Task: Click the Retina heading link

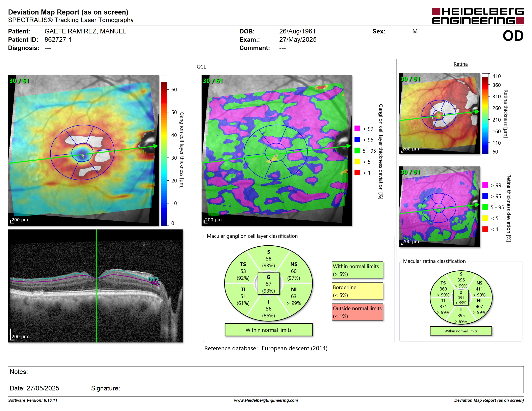Action: click(460, 64)
